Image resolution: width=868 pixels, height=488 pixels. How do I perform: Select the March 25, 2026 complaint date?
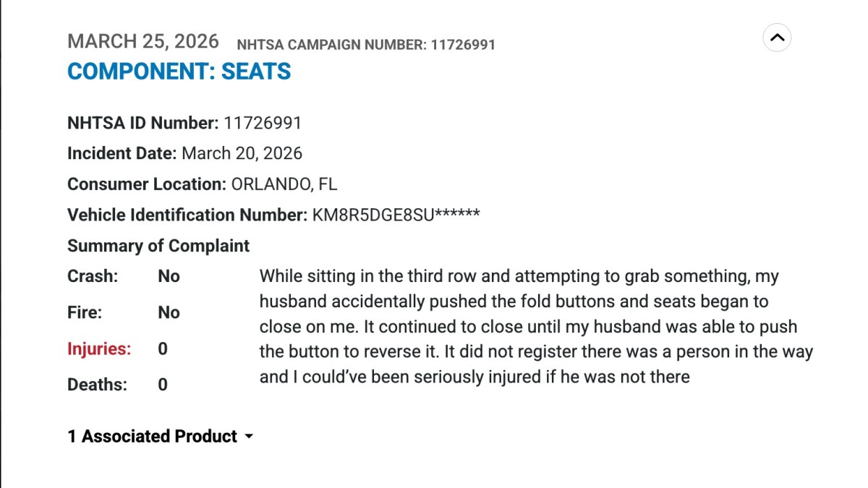pyautogui.click(x=142, y=41)
